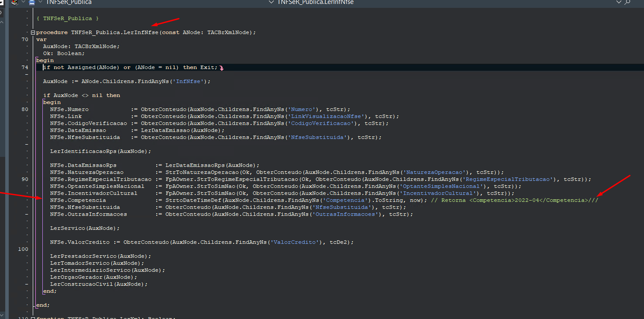Viewport: 644px width, 319px height.
Task: Click 'LerDataEmissao(AuxNode);' call
Action: click(x=183, y=130)
